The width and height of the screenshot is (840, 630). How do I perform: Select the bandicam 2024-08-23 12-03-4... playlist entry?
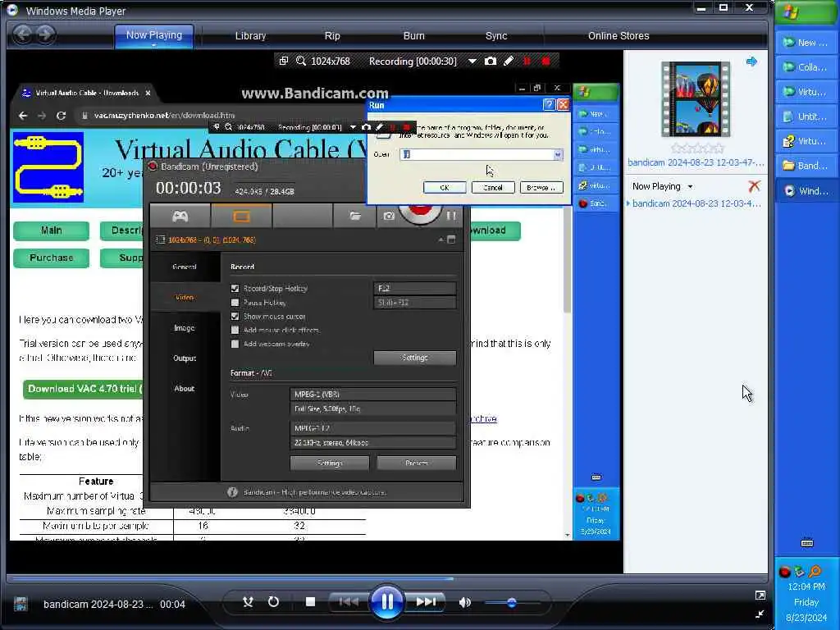(x=696, y=203)
